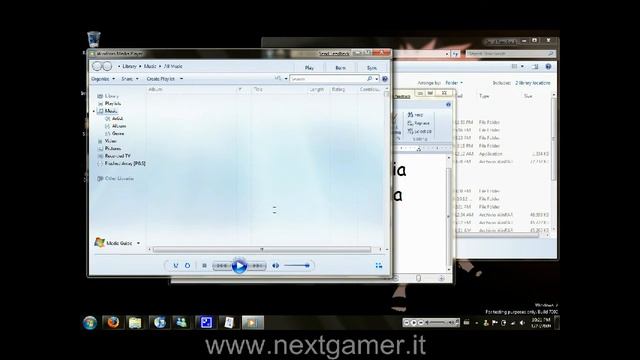Image resolution: width=640 pixels, height=360 pixels.
Task: Open the Organize dropdown menu
Action: (103, 79)
